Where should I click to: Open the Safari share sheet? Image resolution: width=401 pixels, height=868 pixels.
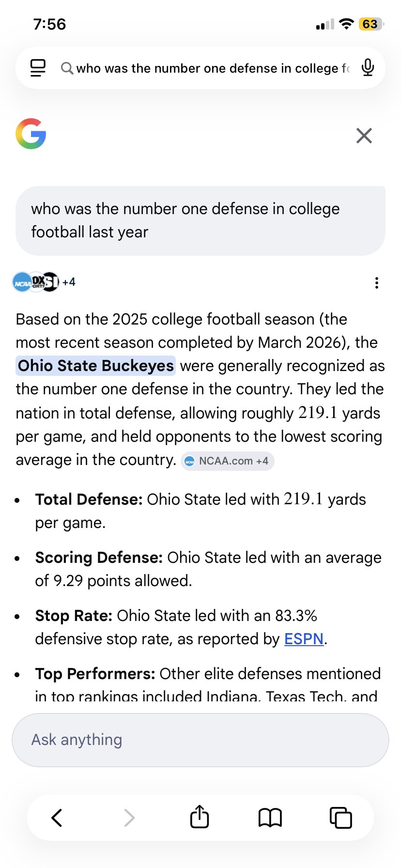(x=199, y=817)
